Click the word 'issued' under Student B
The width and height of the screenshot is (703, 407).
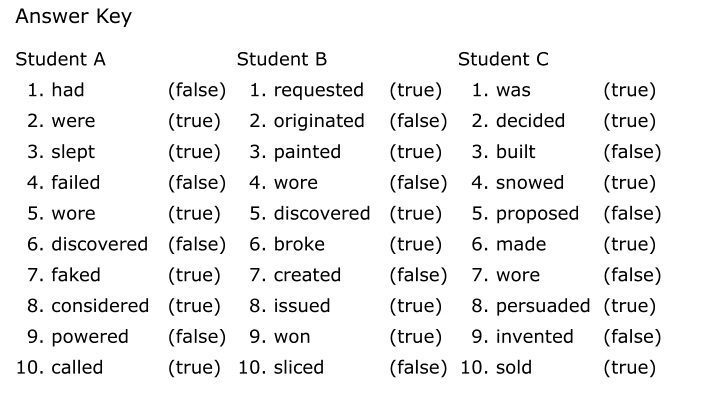(x=301, y=306)
